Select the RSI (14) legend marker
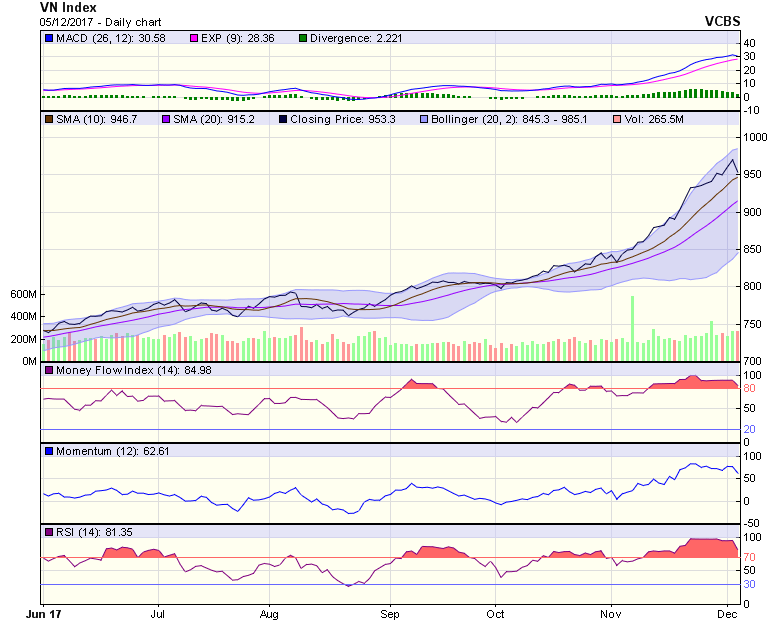Image resolution: width=780 pixels, height=635 pixels. 49,531
